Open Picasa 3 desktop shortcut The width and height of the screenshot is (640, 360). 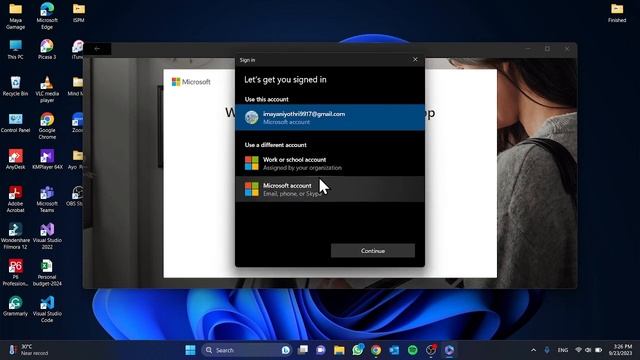tap(47, 50)
